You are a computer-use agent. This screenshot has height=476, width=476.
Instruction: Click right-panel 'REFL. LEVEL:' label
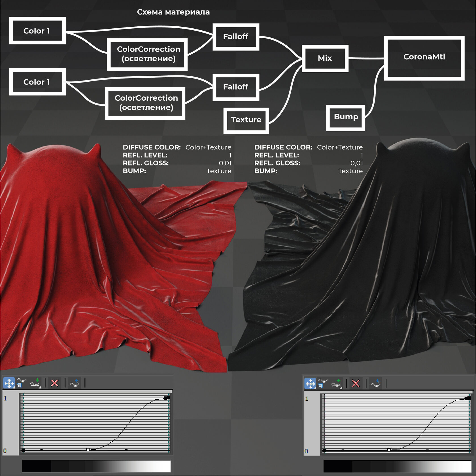point(277,155)
